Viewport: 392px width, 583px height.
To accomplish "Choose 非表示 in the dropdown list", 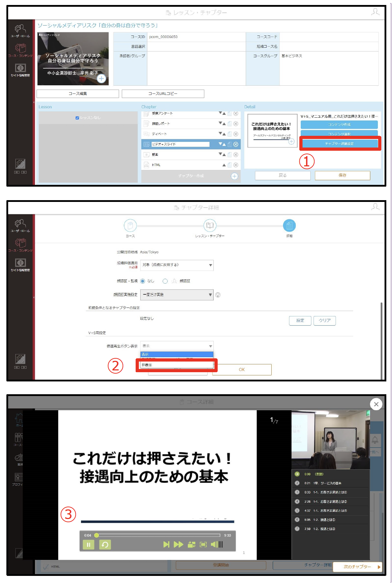I will tap(177, 365).
